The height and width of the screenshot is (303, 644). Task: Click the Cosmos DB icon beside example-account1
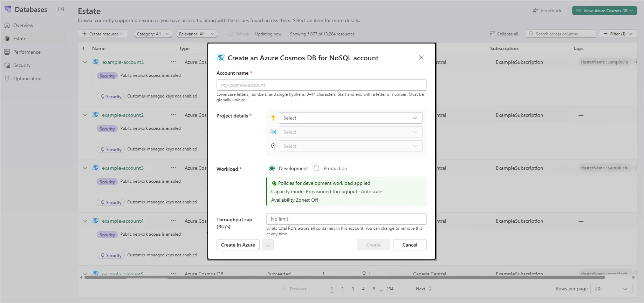click(95, 62)
